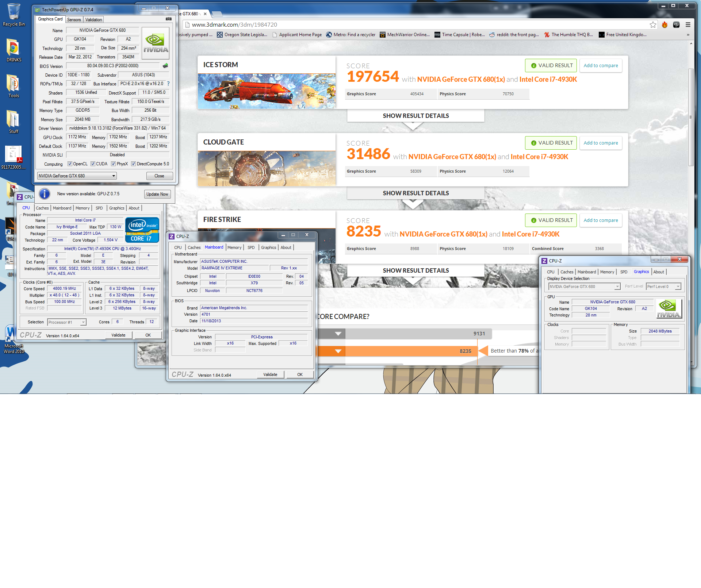Click Fire Strike VALID RESULT badge

point(551,220)
